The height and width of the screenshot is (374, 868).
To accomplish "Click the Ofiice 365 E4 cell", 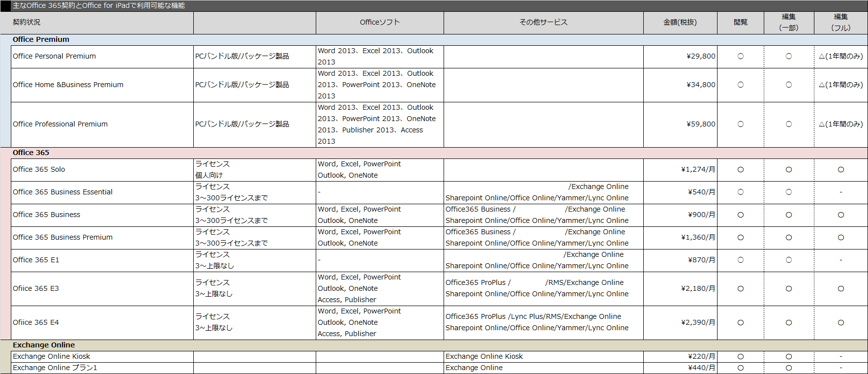I will point(102,323).
